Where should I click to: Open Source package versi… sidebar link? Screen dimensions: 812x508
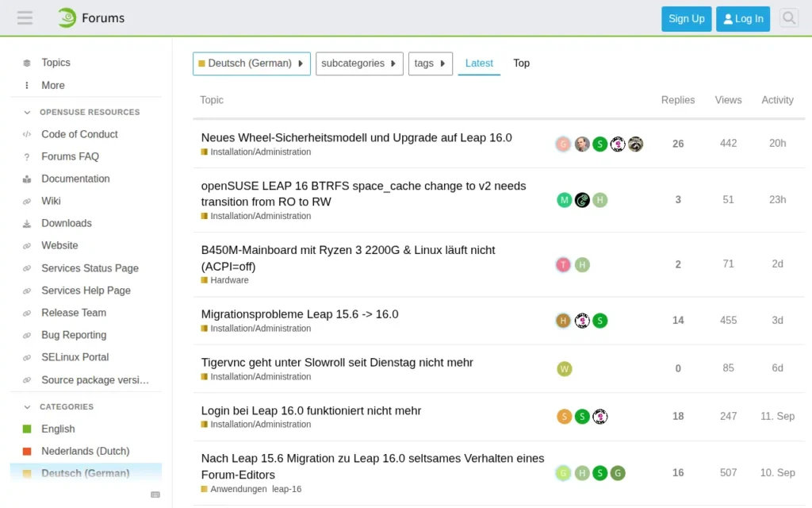pyautogui.click(x=95, y=380)
